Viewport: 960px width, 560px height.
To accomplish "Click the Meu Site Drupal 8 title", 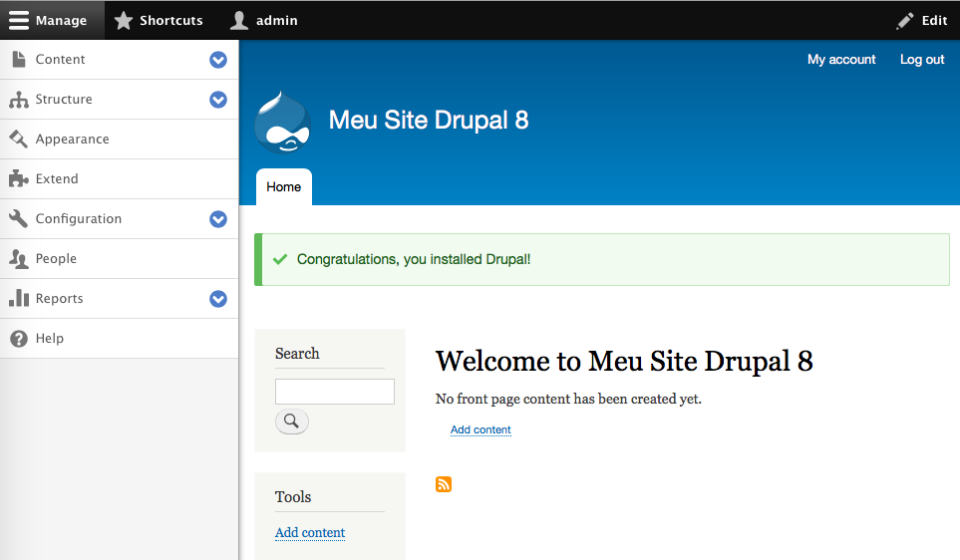I will [x=429, y=120].
